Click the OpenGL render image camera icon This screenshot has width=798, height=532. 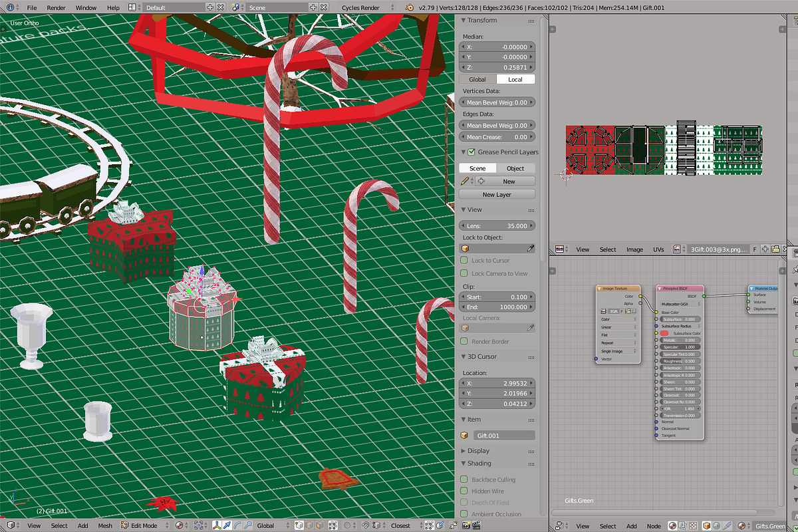point(465,525)
